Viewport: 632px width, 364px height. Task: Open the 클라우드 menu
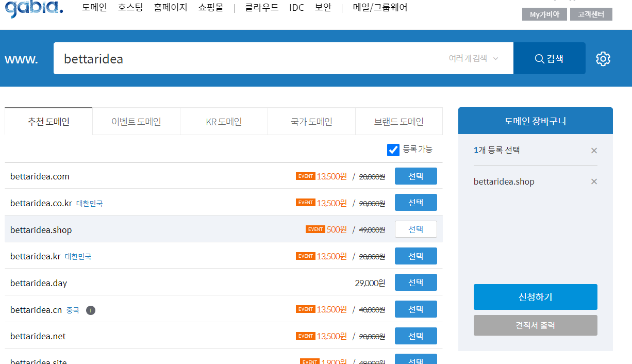tap(262, 8)
